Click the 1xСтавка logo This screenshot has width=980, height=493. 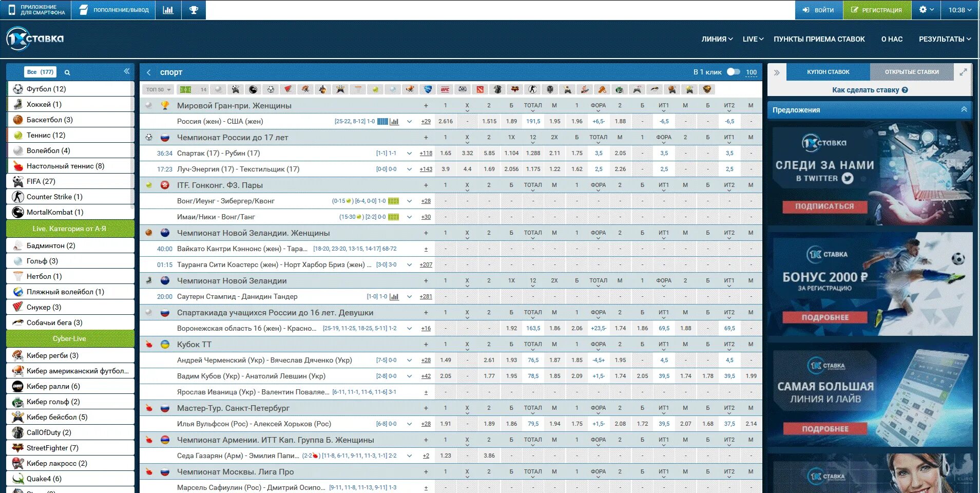35,39
